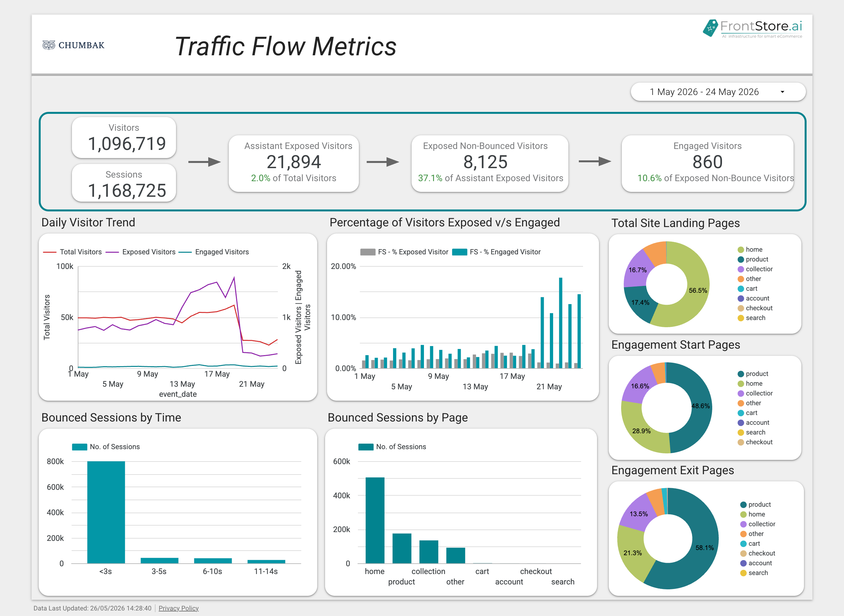This screenshot has height=616, width=844.
Task: Click the Engagement Exit Pages heading
Action: pos(673,470)
